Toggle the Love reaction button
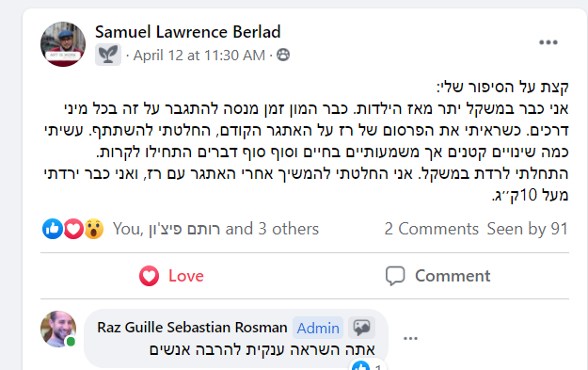 coord(171,276)
